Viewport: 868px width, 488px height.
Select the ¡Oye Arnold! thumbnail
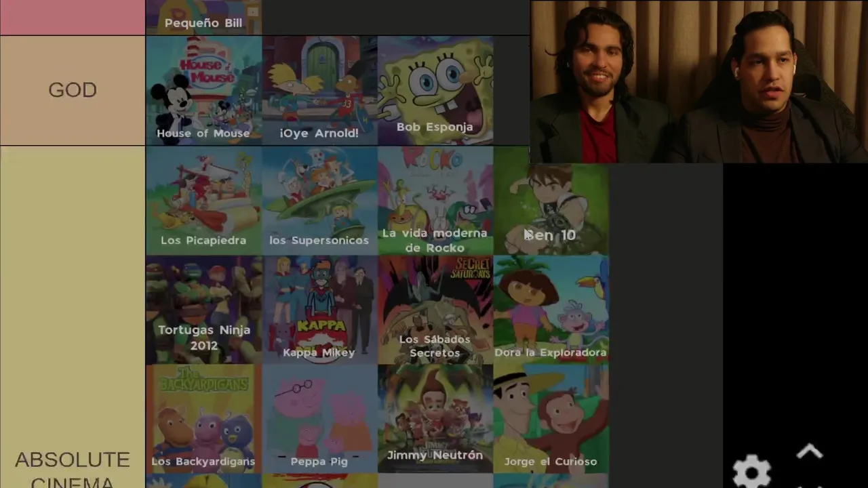tap(319, 90)
